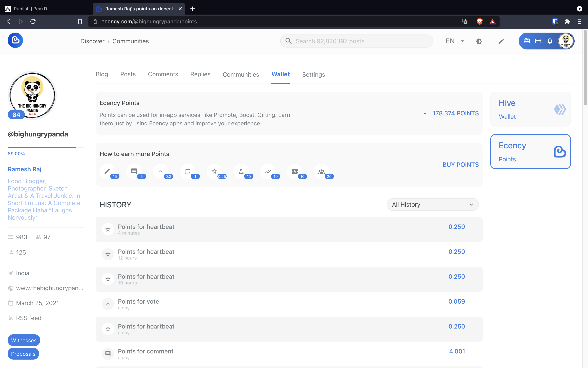The height and width of the screenshot is (368, 588).
Task: Click the star heartbeat icon worth 0.25
Action: coord(214,171)
